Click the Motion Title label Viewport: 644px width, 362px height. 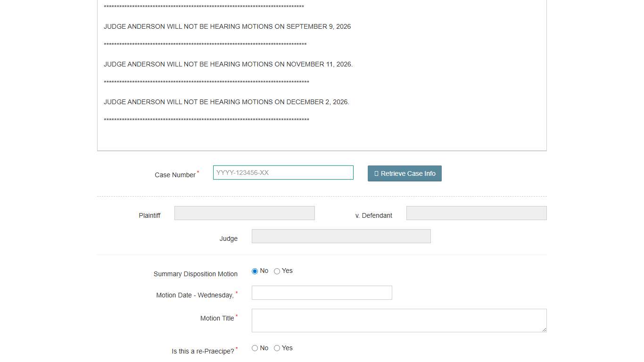[217, 318]
